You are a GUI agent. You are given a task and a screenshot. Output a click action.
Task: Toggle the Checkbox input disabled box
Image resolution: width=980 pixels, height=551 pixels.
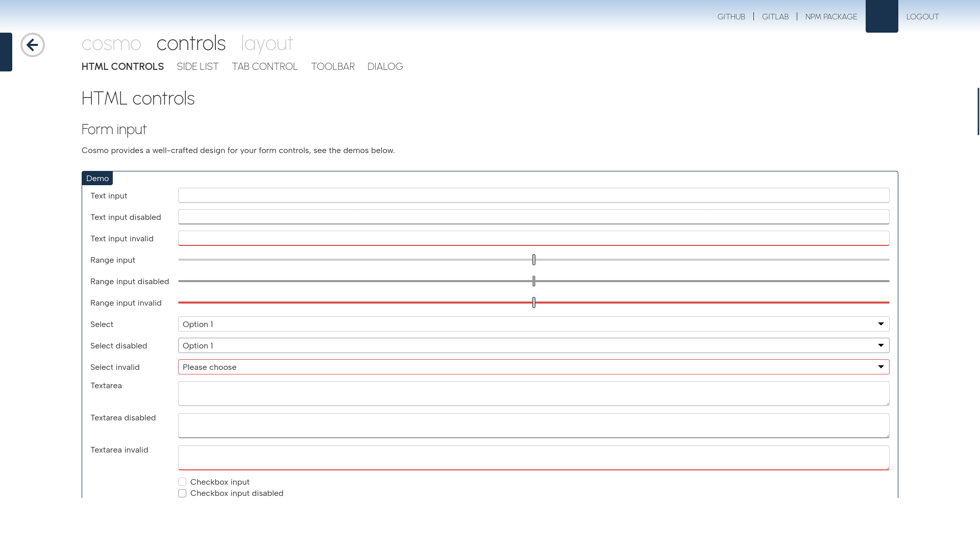[x=182, y=493]
